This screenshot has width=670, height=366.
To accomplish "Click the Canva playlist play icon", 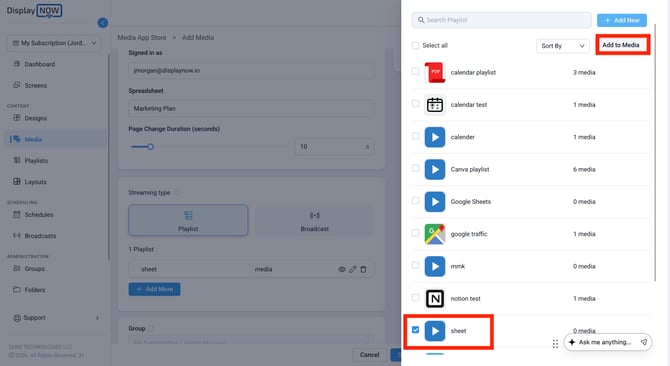I will [x=435, y=170].
